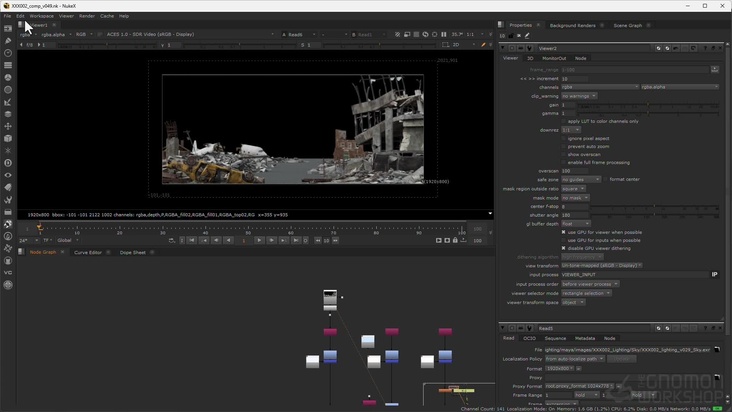Open the Views nodes eye icon

click(8, 175)
